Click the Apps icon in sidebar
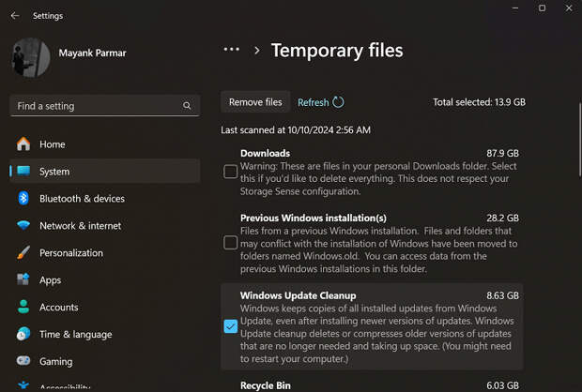Viewport: 582px width, 392px height. [23, 280]
